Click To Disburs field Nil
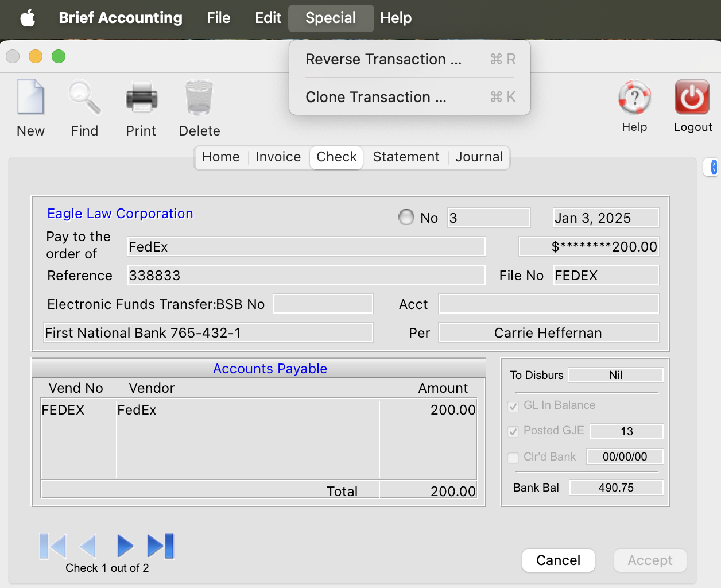Image resolution: width=721 pixels, height=588 pixels. 616,375
